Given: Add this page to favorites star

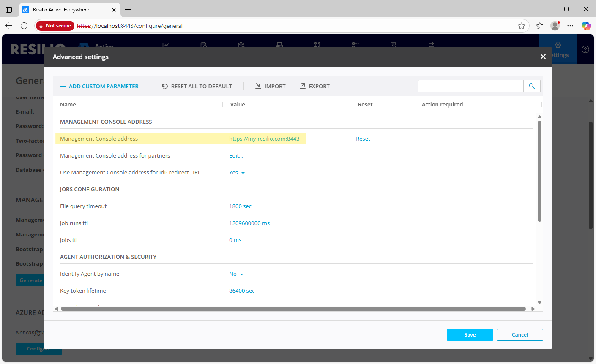Looking at the screenshot, I should tap(522, 26).
